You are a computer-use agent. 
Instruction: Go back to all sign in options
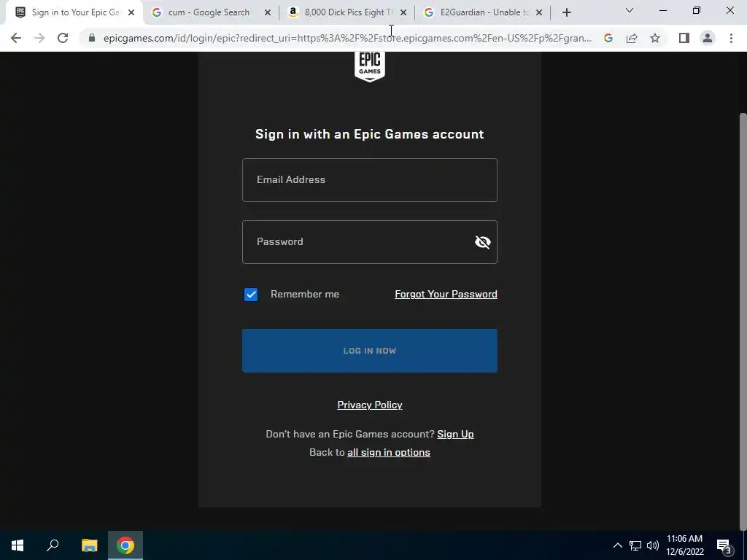(389, 452)
